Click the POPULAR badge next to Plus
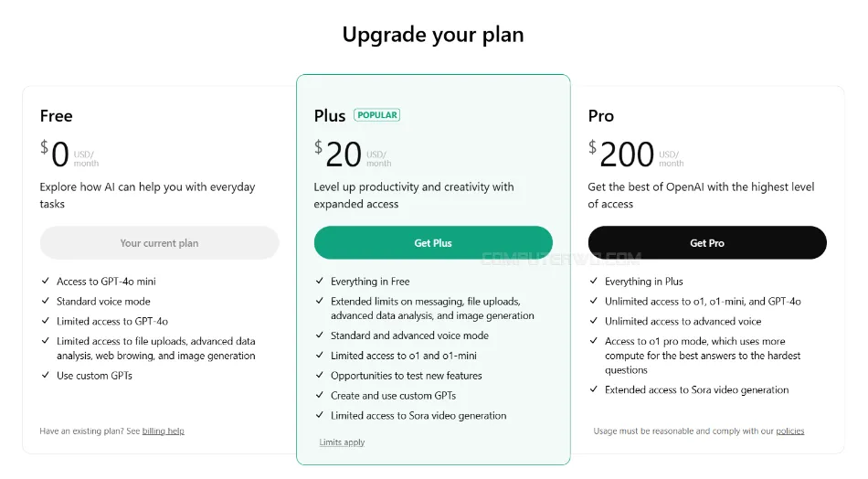 pyautogui.click(x=377, y=114)
